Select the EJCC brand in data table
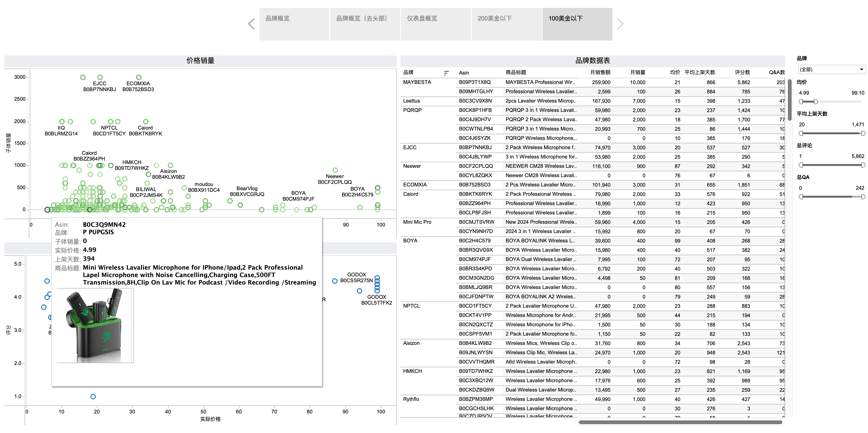The image size is (868, 433). [x=410, y=147]
